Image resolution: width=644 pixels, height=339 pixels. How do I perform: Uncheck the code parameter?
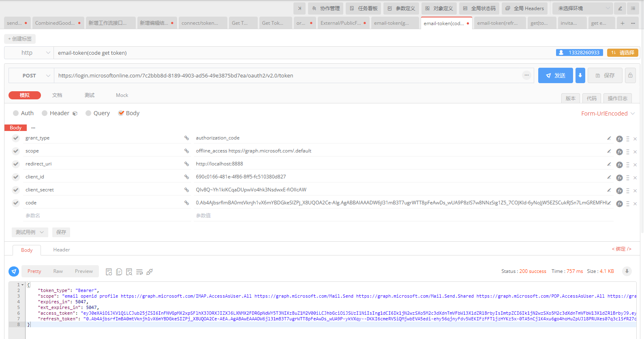(16, 203)
